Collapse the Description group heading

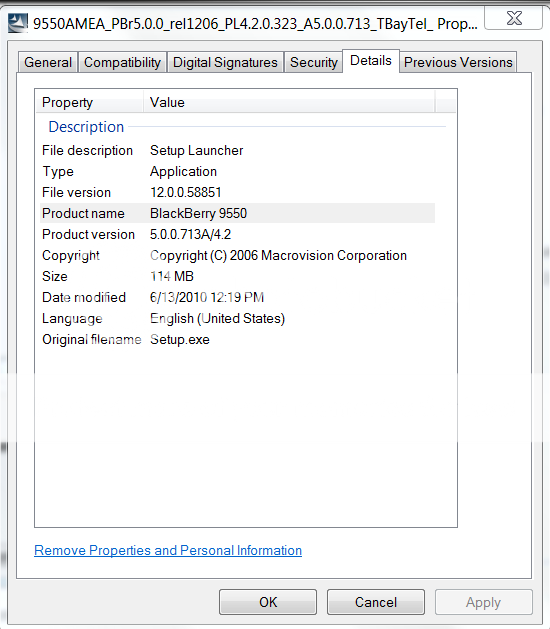click(x=86, y=127)
